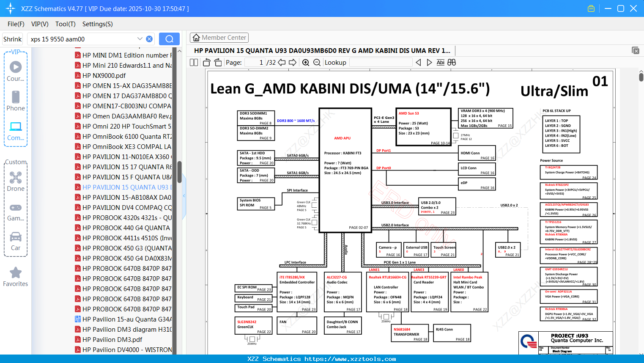Viewport: 644px width, 363px height.
Task: Find next lookup match triangle
Action: pos(429,62)
